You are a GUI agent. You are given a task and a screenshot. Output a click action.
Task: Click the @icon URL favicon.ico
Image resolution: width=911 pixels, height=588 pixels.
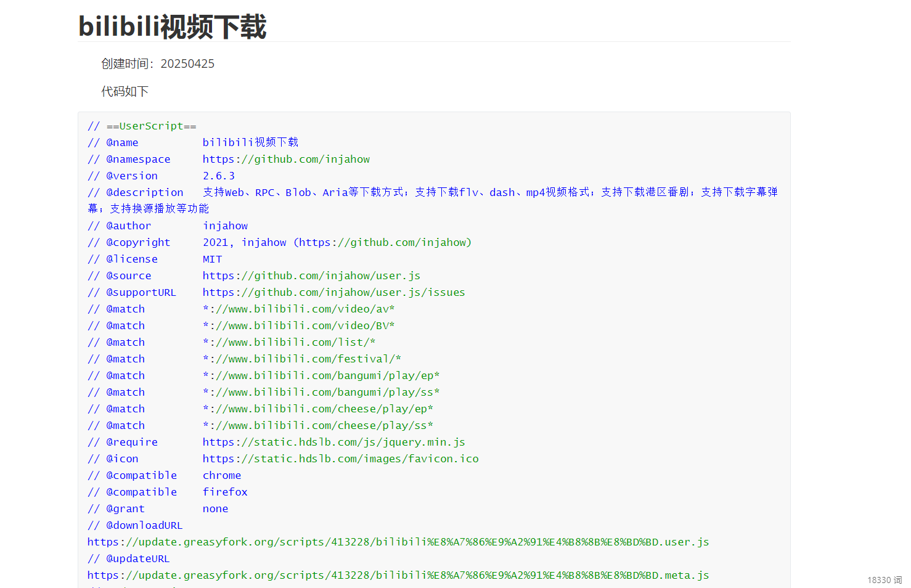(x=341, y=459)
